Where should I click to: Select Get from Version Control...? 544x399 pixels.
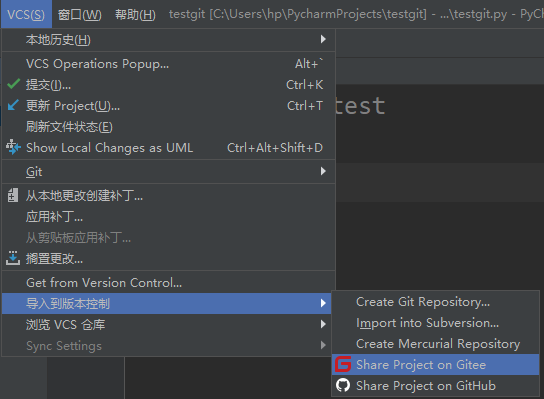click(169, 282)
